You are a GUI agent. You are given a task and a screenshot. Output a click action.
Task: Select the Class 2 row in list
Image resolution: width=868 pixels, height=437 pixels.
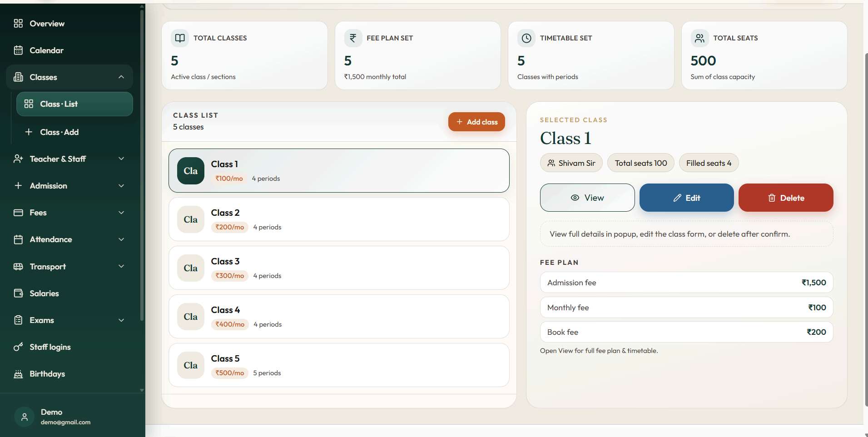tap(339, 219)
